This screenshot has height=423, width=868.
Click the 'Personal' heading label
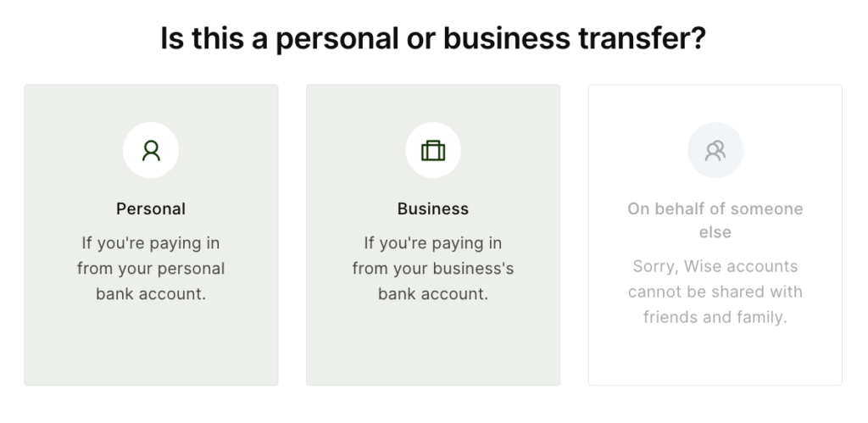(151, 209)
